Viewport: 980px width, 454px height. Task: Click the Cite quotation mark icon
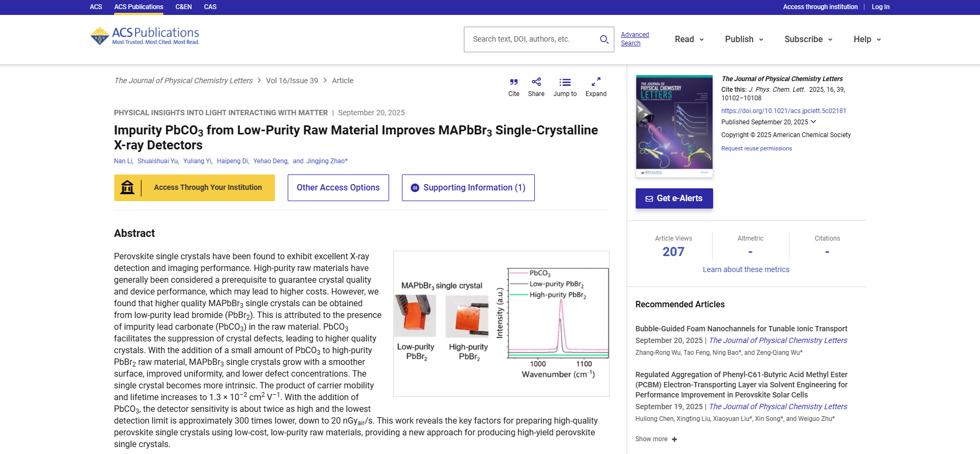tap(513, 82)
